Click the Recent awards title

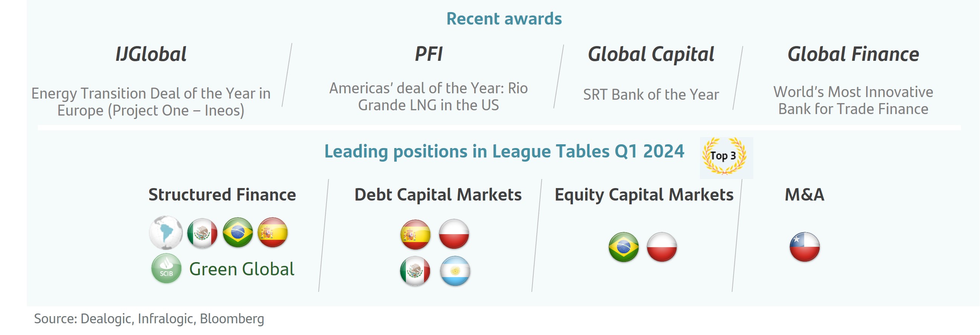point(504,19)
